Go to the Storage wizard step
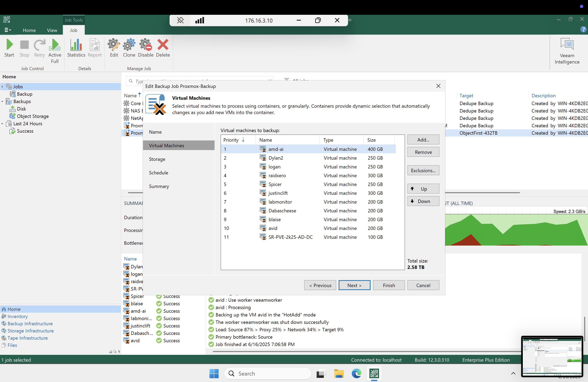Viewport: 588px width, 382px height. point(157,159)
